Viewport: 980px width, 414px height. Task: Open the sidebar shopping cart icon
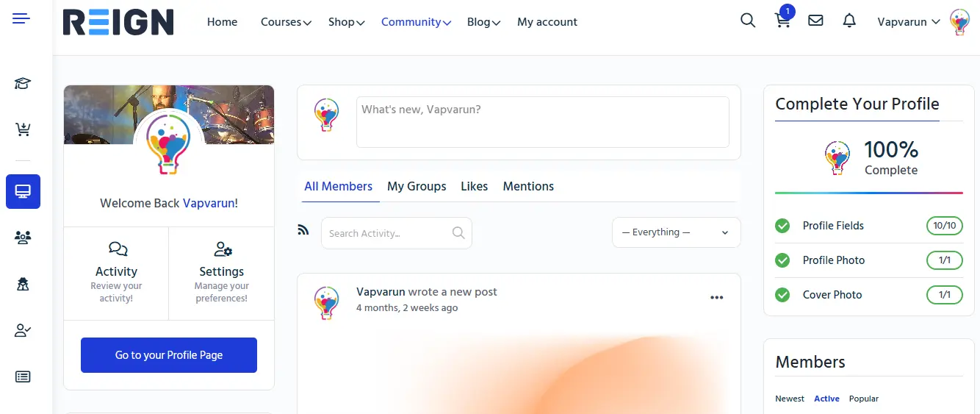click(23, 130)
